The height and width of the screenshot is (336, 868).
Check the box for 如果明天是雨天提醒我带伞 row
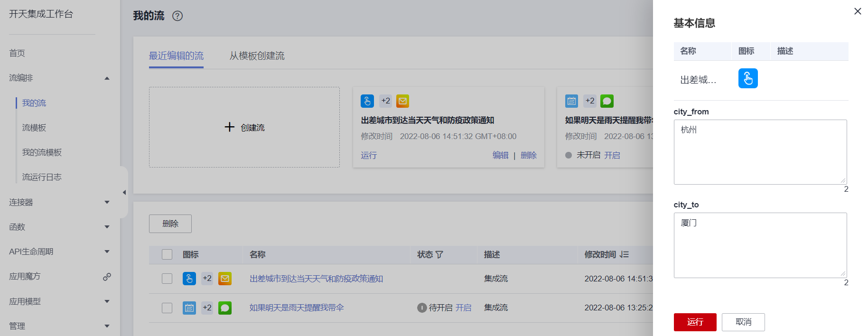tap(167, 308)
